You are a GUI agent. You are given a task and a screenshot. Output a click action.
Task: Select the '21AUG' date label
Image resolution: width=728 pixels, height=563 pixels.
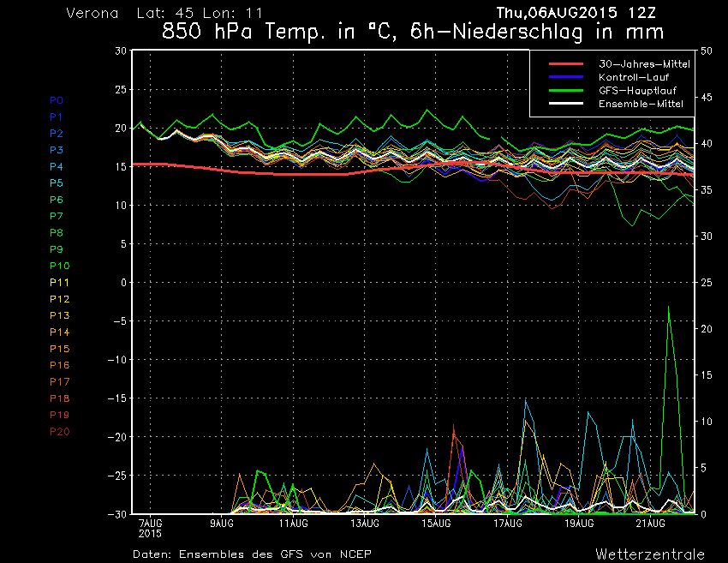point(650,524)
